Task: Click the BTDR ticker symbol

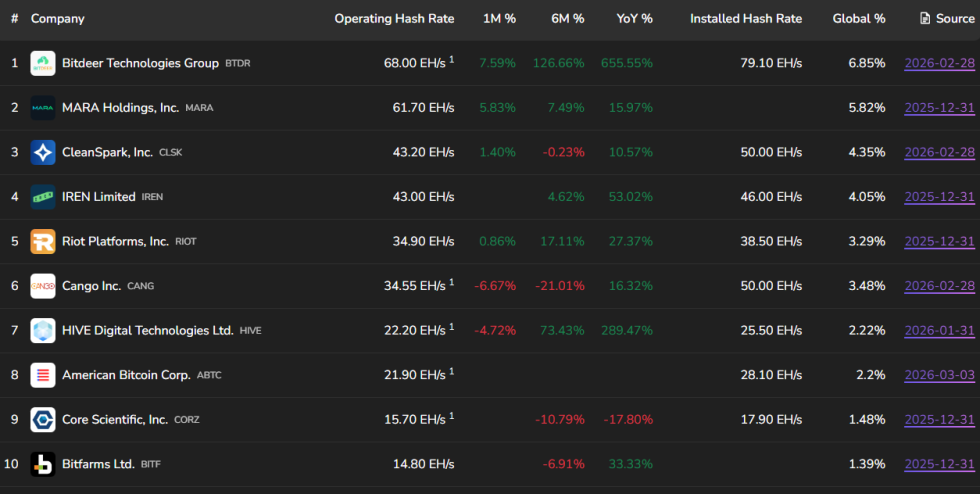Action: click(x=238, y=64)
